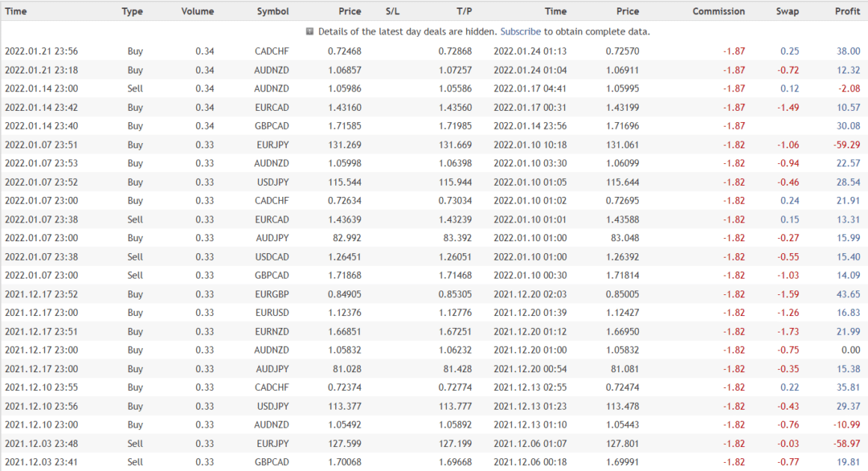
Task: Click the S/L column header
Action: pos(393,11)
